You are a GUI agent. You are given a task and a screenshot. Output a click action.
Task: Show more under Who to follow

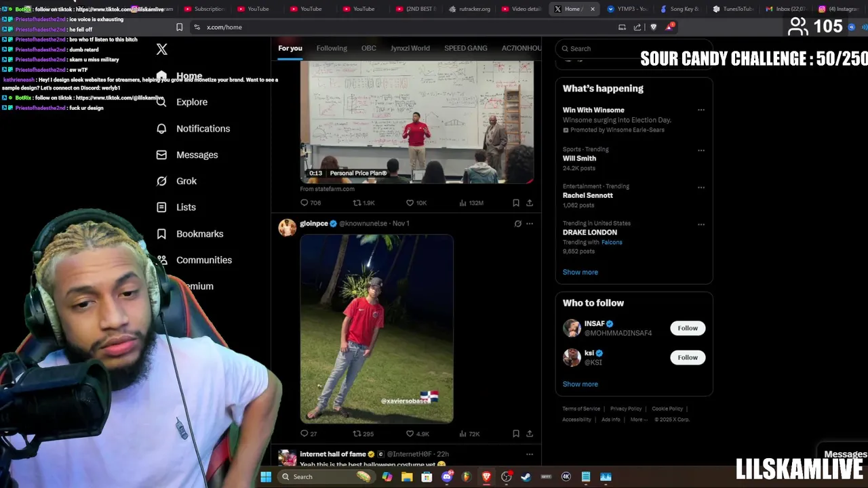click(x=580, y=384)
